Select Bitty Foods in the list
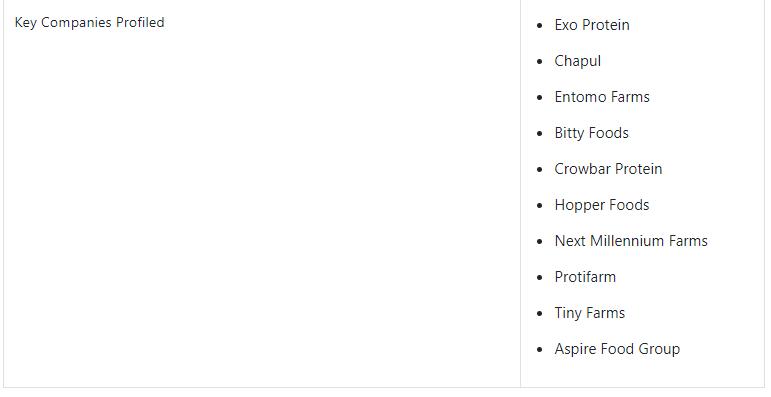771x397 pixels. 592,133
